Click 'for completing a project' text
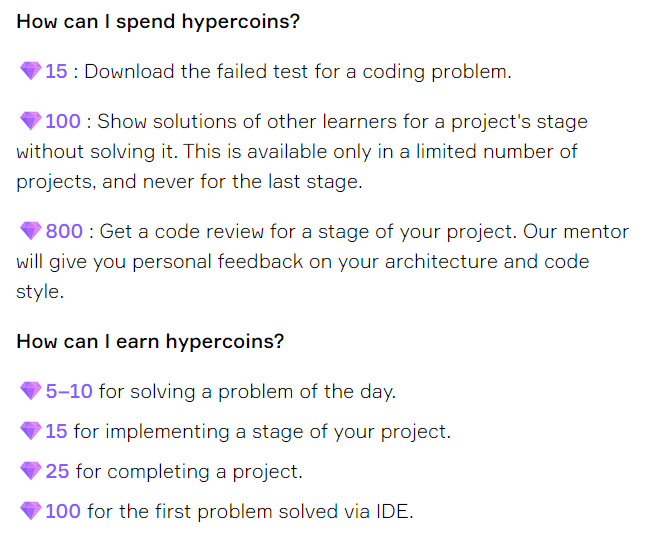 coord(189,471)
